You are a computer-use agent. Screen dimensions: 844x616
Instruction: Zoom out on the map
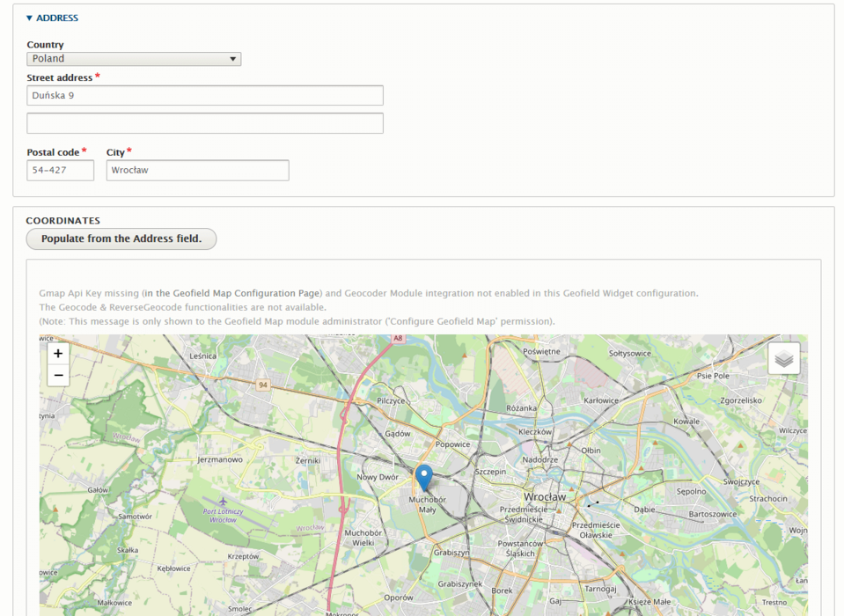pos(58,375)
